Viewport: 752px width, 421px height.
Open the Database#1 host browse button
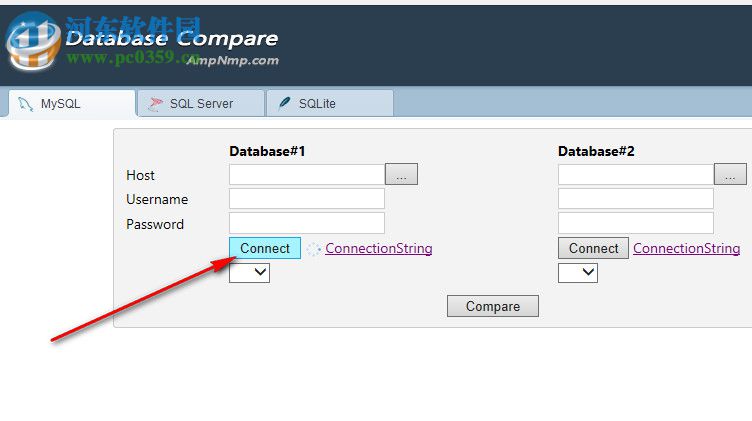401,174
